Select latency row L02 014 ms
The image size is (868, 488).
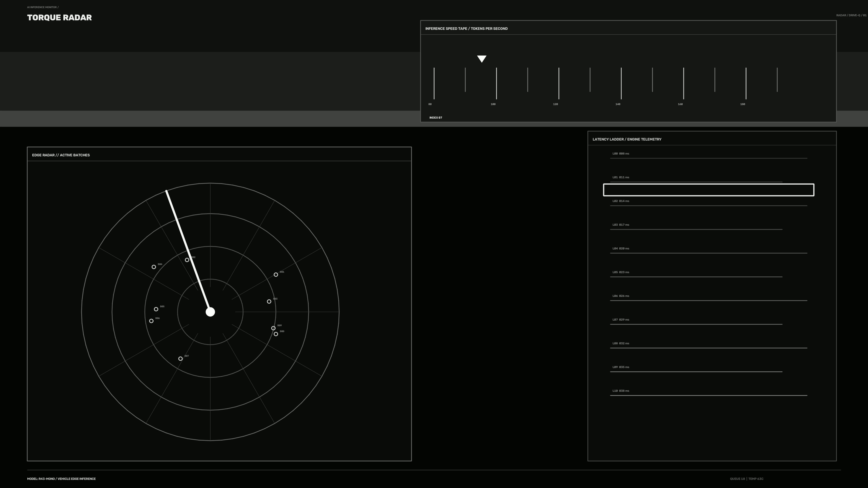(709, 203)
